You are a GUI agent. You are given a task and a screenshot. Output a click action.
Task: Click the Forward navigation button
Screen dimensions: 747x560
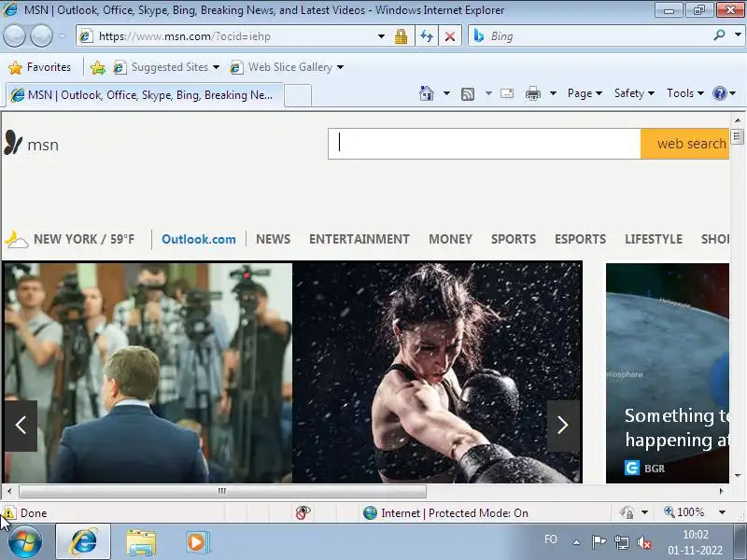point(41,36)
